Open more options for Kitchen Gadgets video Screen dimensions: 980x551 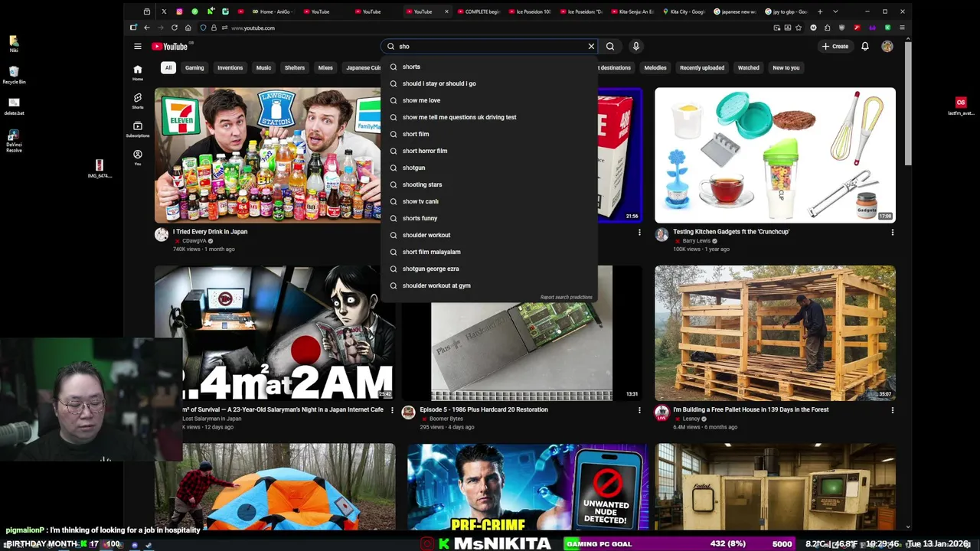pos(892,232)
